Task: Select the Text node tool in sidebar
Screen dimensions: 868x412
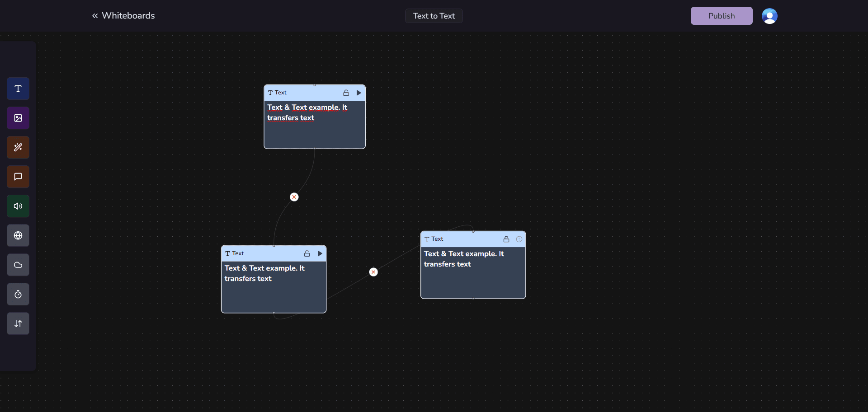Action: (x=18, y=89)
